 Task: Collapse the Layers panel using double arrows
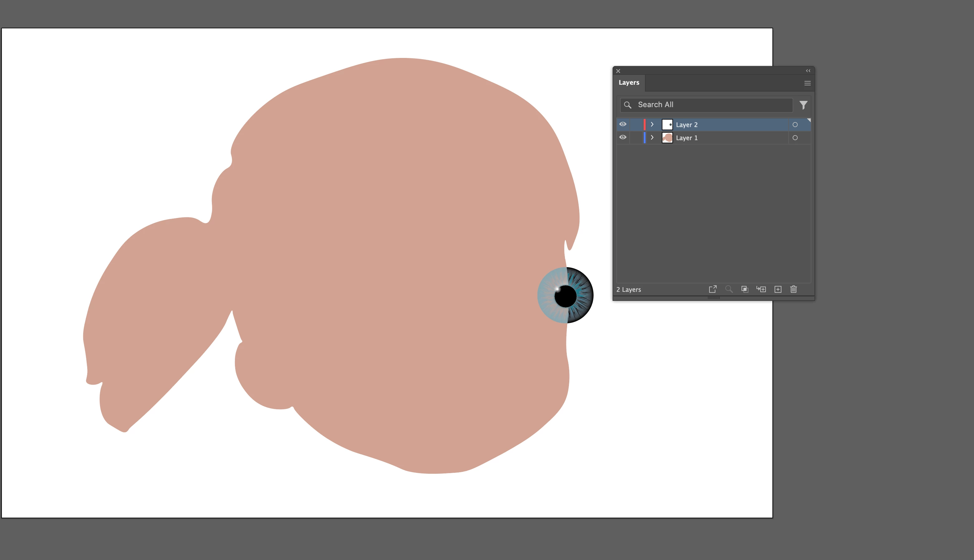coord(808,71)
